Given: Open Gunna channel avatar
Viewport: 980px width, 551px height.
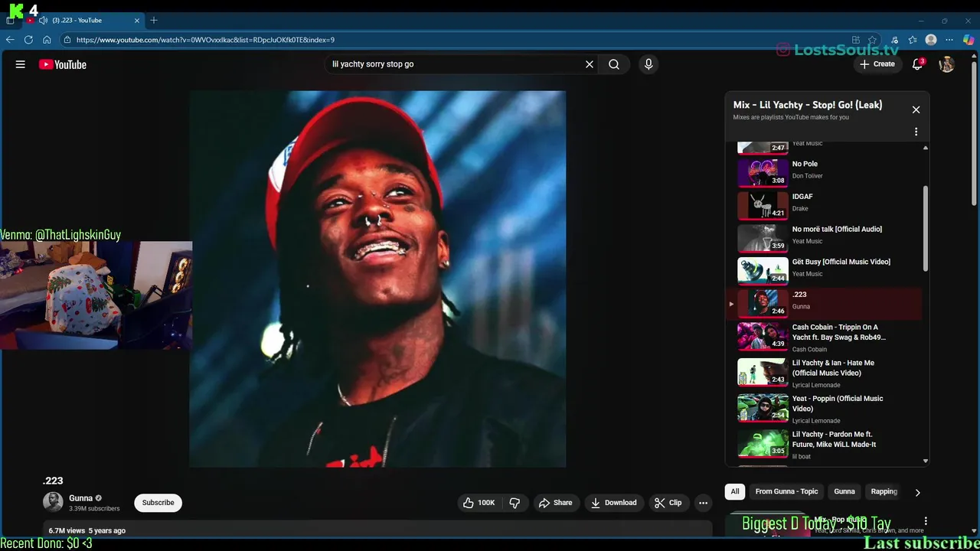Looking at the screenshot, I should coord(53,502).
